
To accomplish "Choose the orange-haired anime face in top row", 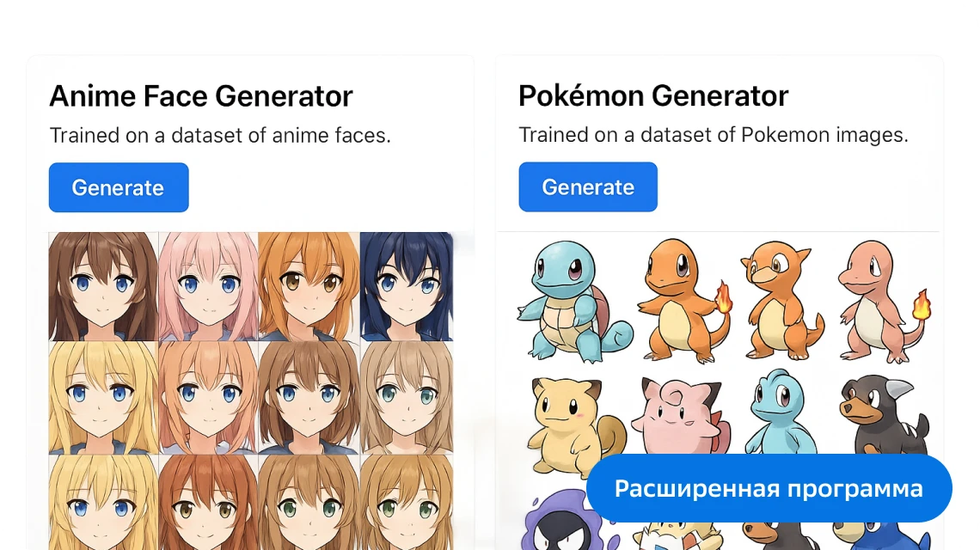I will coord(309,286).
